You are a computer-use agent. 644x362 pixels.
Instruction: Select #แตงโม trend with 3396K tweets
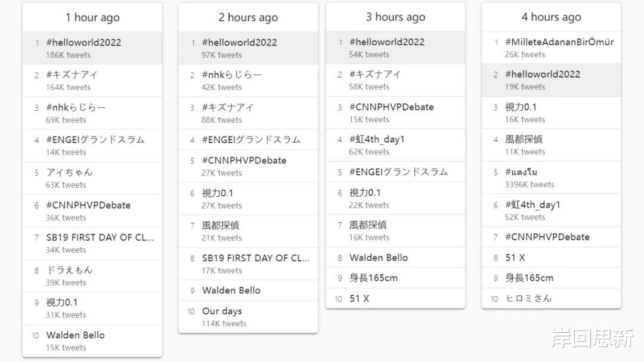521,172
